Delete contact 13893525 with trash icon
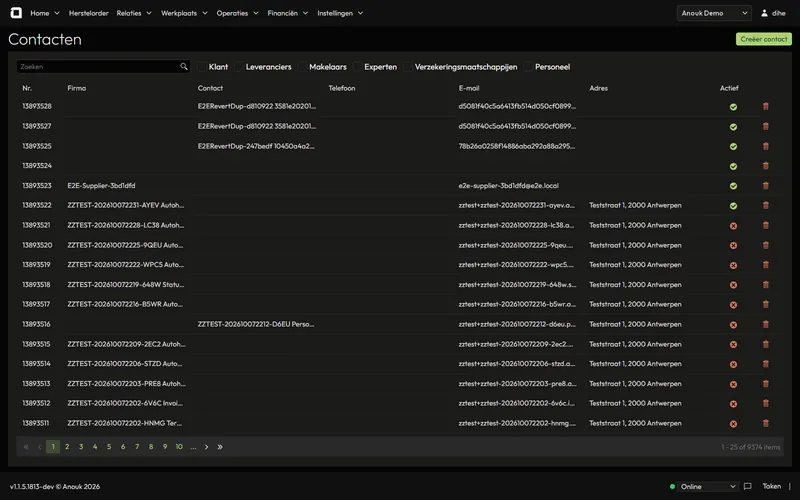Image resolution: width=800 pixels, height=500 pixels. point(765,146)
